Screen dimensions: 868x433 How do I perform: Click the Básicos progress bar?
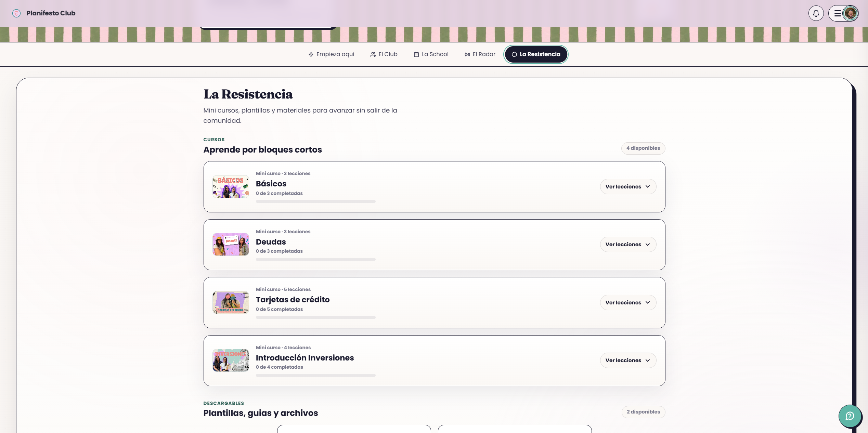point(316,201)
